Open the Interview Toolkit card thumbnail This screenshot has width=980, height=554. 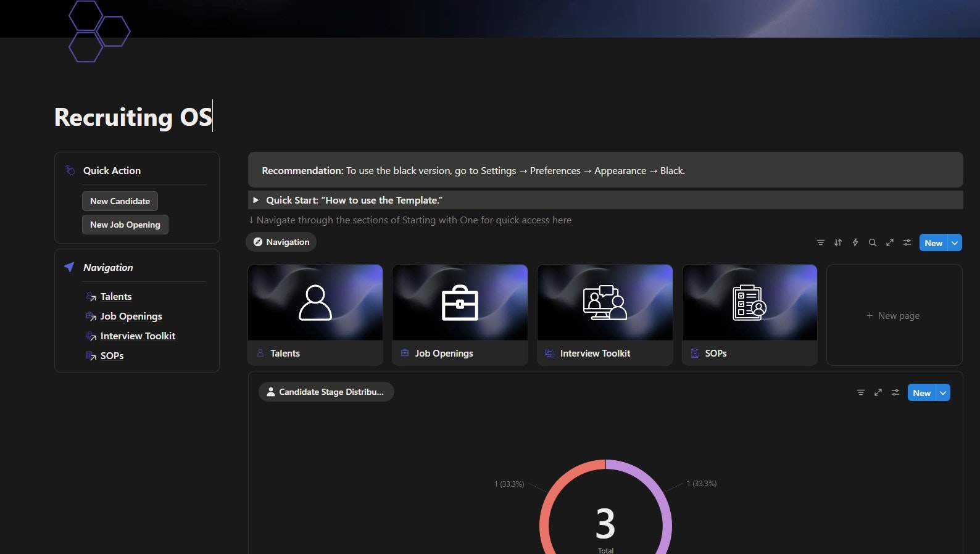click(x=605, y=302)
